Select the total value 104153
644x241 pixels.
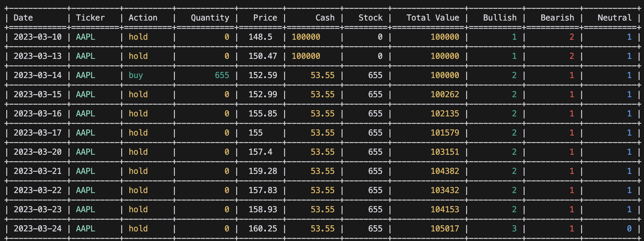445,210
